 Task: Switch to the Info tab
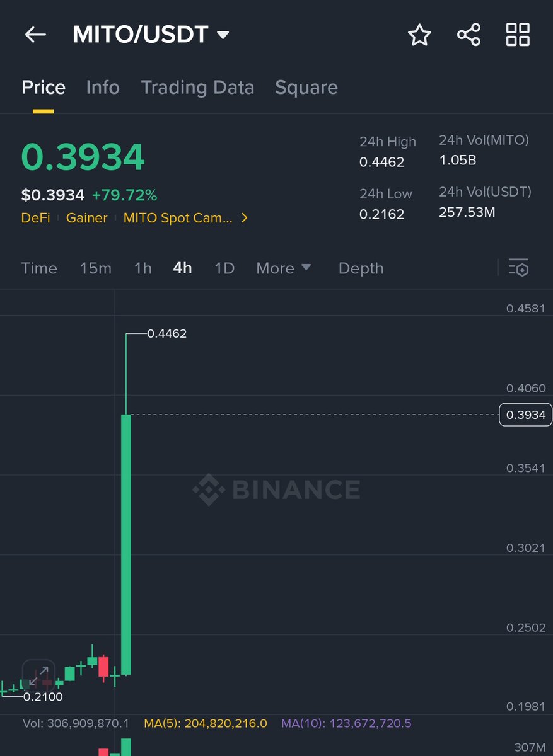pyautogui.click(x=103, y=87)
